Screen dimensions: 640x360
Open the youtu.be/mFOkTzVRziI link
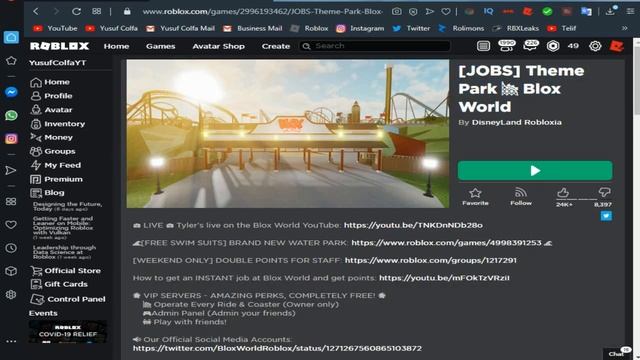[444, 278]
